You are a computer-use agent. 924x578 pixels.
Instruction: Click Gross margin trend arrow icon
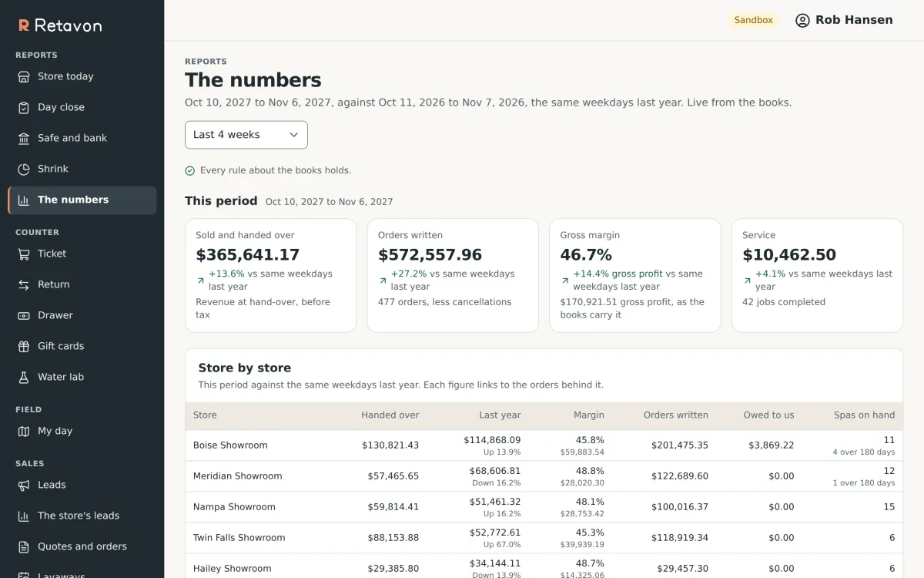(565, 281)
